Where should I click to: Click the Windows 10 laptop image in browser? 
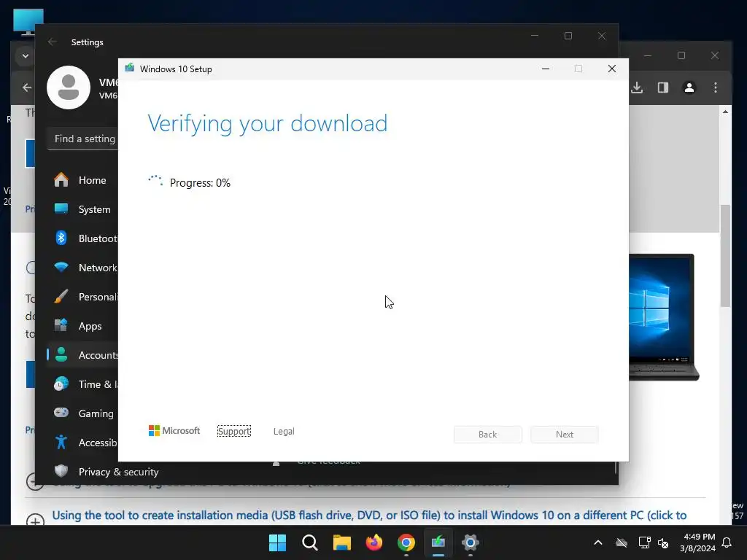coord(664,317)
